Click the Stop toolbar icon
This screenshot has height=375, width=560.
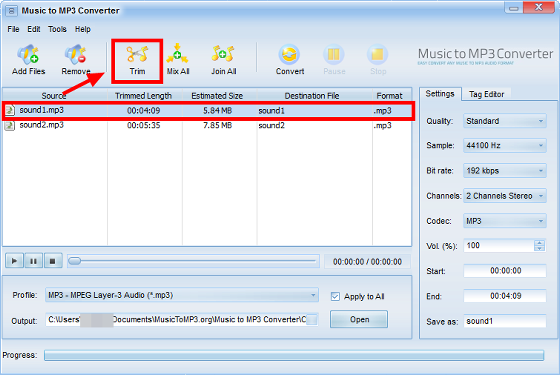(378, 59)
